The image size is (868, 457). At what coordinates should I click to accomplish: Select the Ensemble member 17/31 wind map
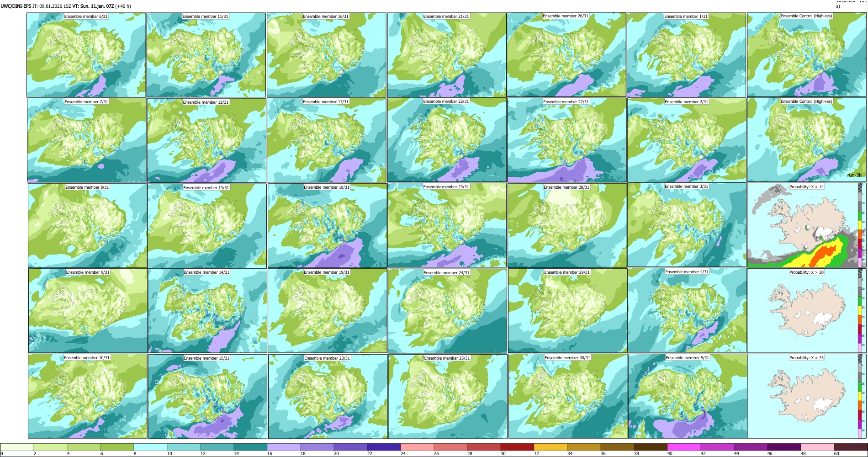tap(327, 140)
